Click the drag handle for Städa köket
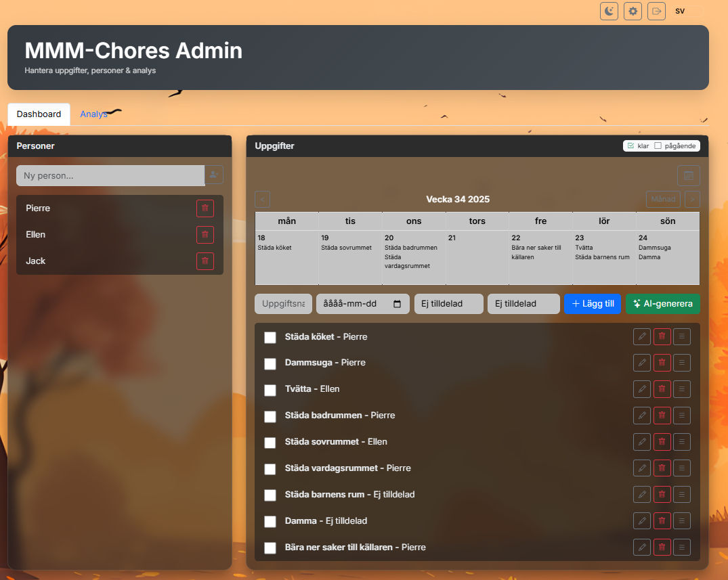 coord(681,336)
